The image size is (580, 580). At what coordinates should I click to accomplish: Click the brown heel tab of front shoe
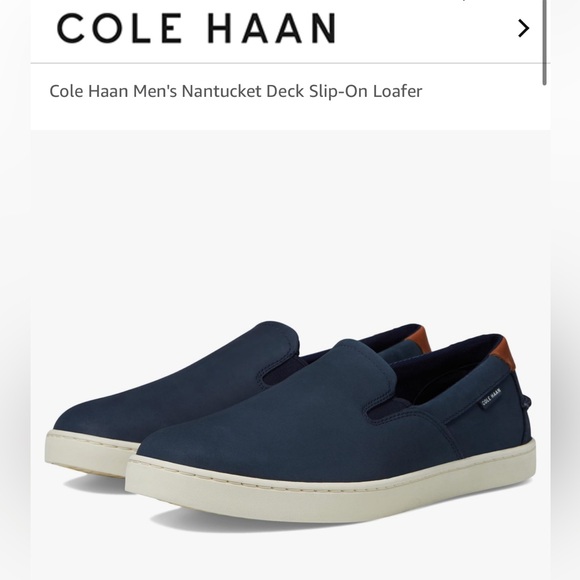(x=505, y=354)
